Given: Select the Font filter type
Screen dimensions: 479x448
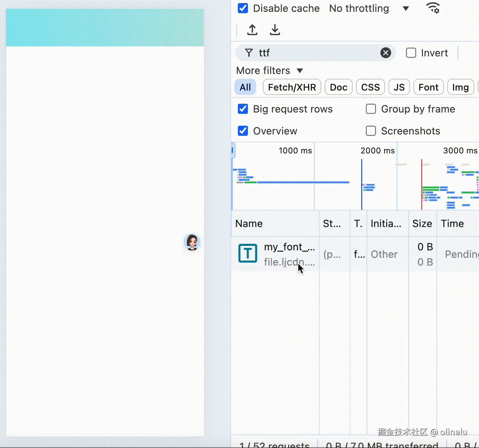Looking at the screenshot, I should tap(429, 87).
